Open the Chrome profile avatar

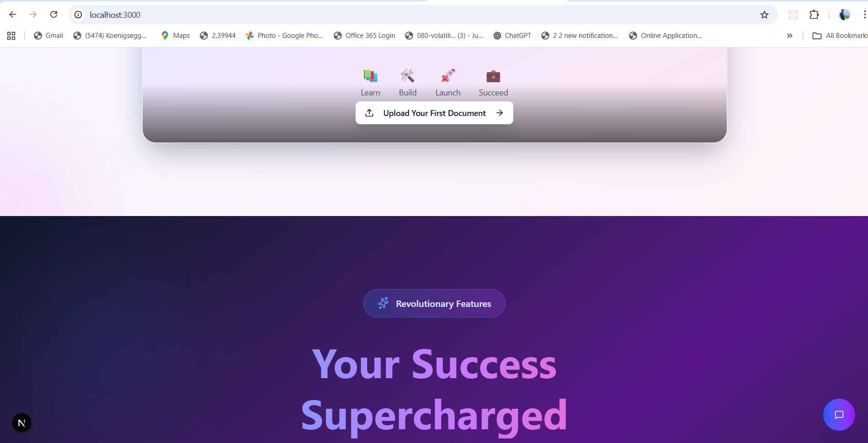[x=844, y=15]
